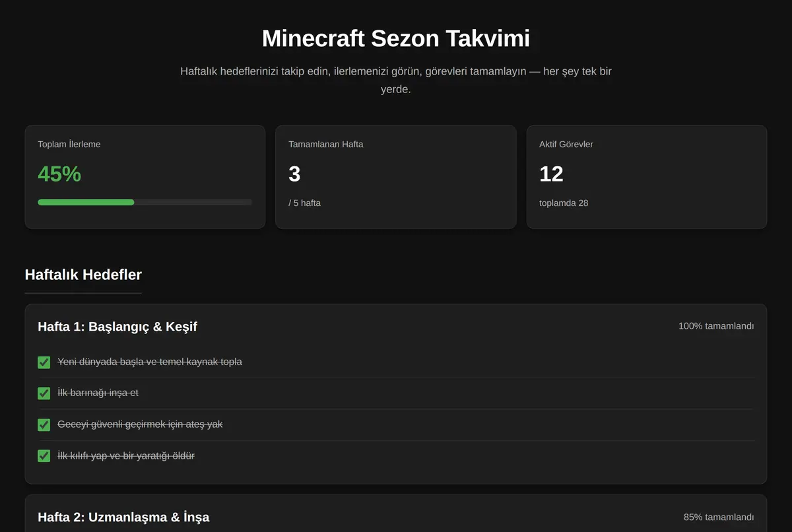The image size is (792, 532).
Task: Toggle 'Geceyi güvenli geçirmek için ateş yak' checkbox
Action: [44, 424]
